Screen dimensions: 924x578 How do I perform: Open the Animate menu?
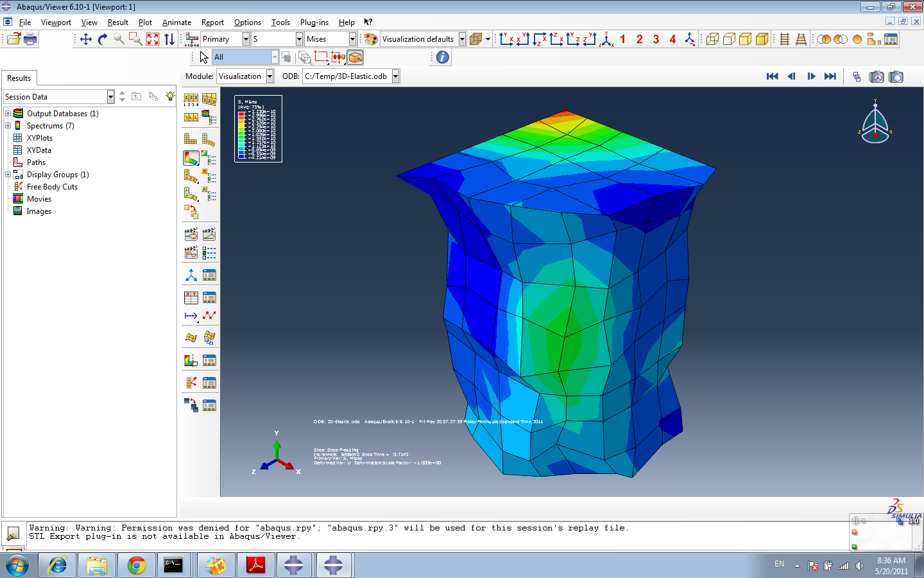click(176, 22)
